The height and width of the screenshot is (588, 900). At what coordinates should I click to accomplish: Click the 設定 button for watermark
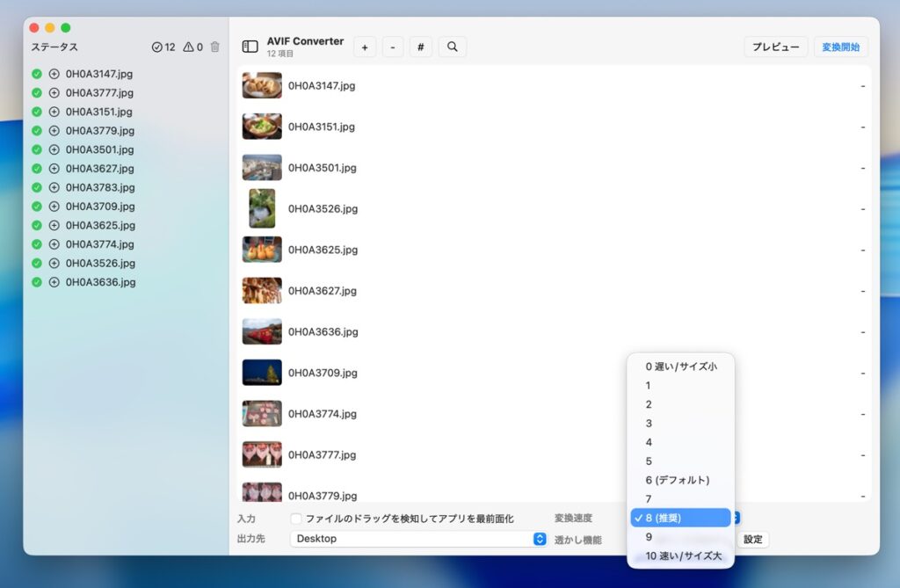pos(753,540)
